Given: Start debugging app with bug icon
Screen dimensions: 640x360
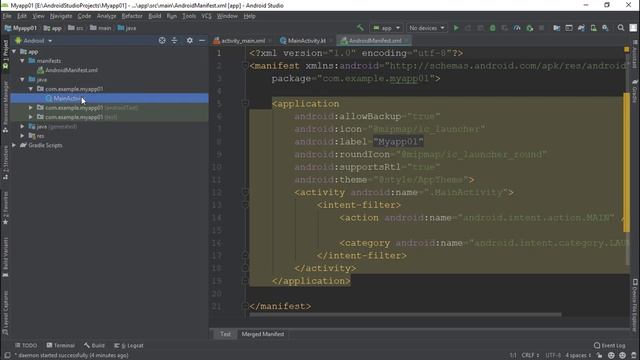Looking at the screenshot, I should pos(493,28).
